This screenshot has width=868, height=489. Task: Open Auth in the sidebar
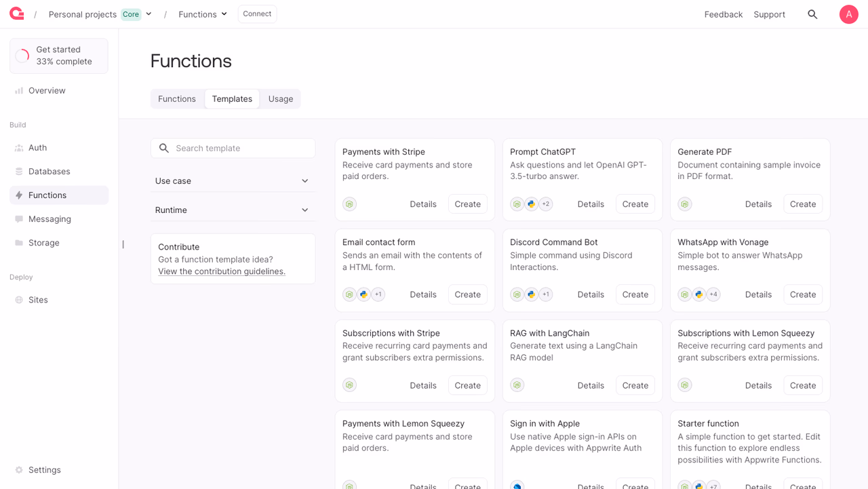tap(59, 148)
